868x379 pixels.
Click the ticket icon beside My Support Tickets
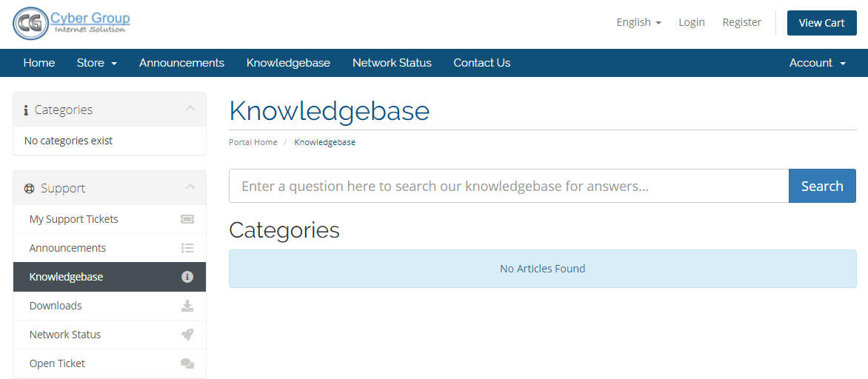coord(187,219)
